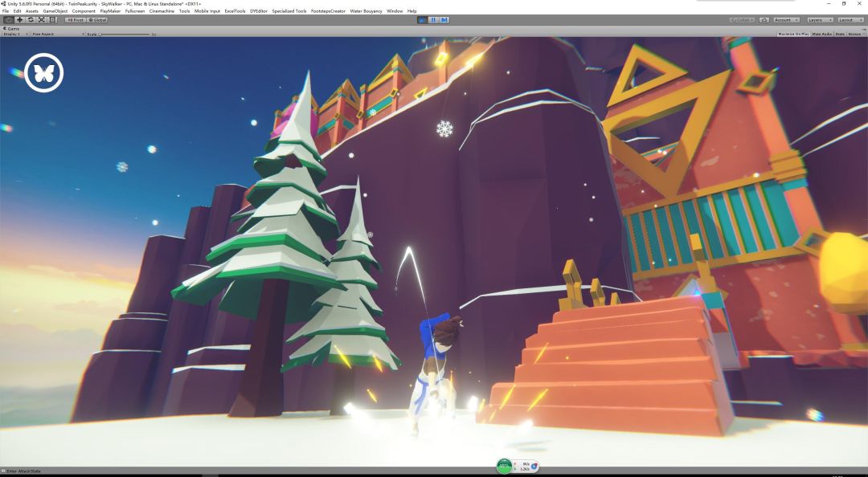Open the GameObject menu
This screenshot has width=868, height=477.
coord(55,11)
